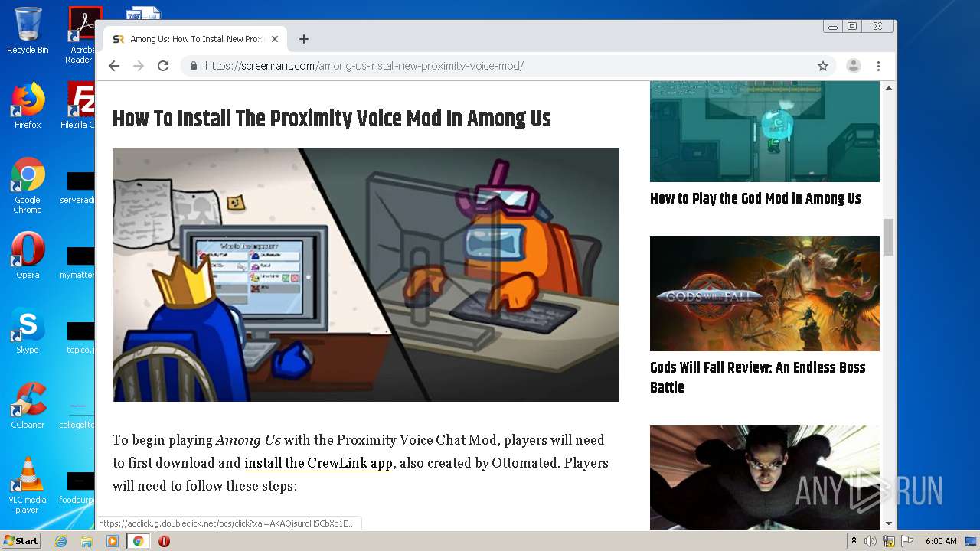Reload the Screen Rant page
The image size is (980, 551).
163,66
